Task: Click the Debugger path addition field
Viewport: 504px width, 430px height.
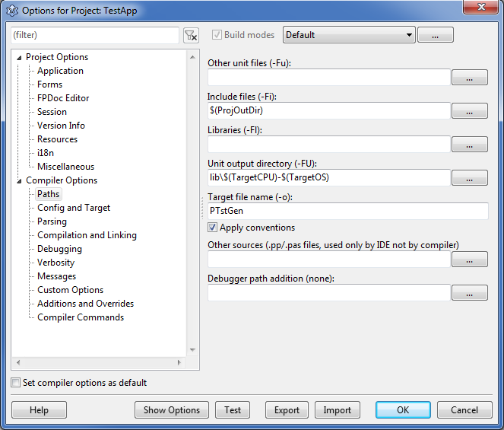Action: click(x=329, y=292)
